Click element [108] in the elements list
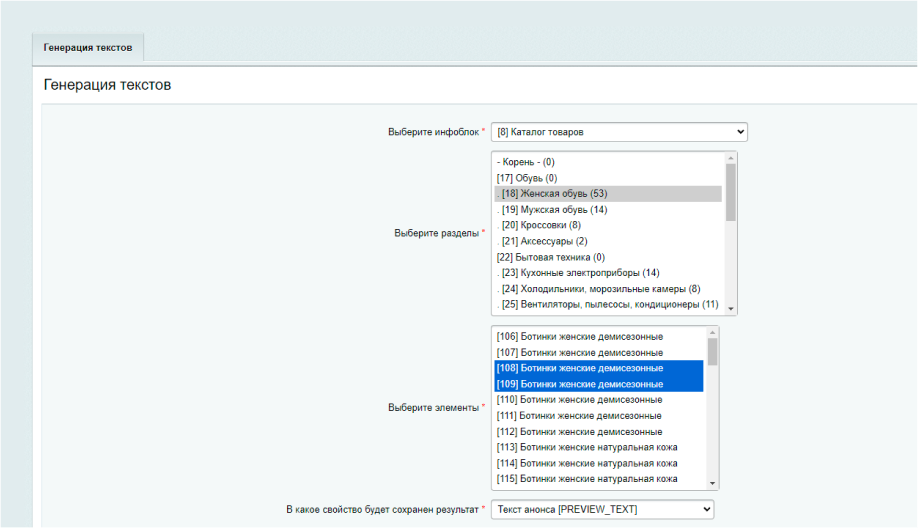This screenshot has height=528, width=918. coord(579,368)
